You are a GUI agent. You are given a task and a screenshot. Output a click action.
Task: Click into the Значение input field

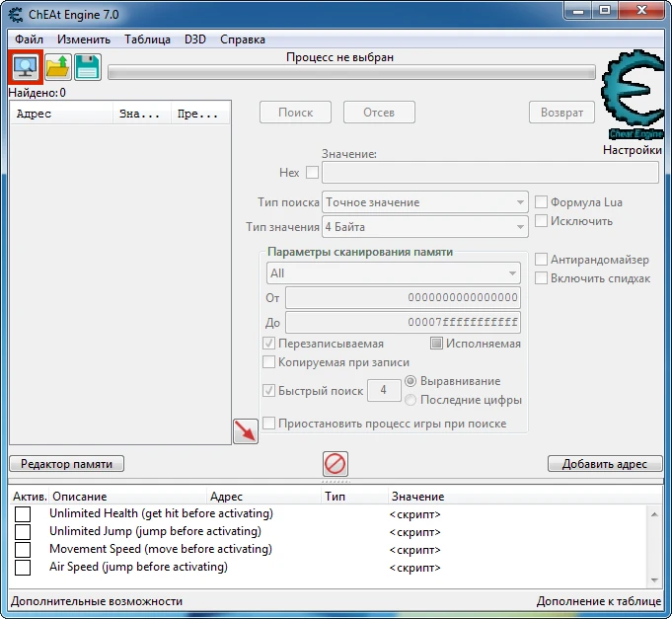pyautogui.click(x=490, y=173)
